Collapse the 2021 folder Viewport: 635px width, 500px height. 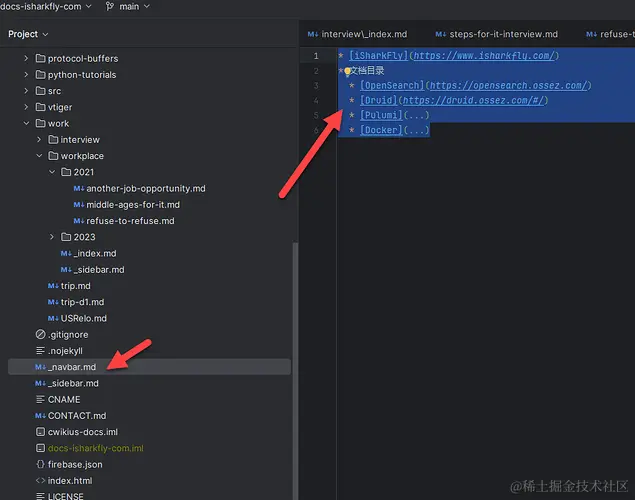point(52,172)
